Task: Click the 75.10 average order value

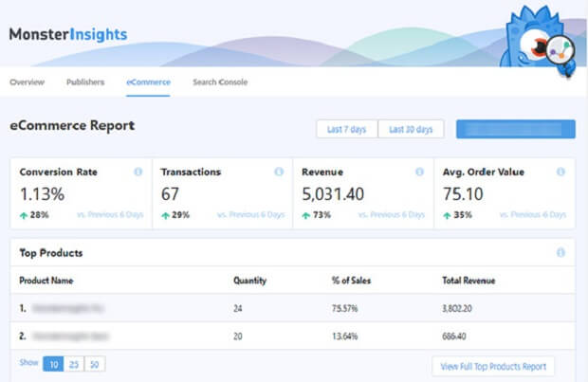Action: (x=463, y=194)
